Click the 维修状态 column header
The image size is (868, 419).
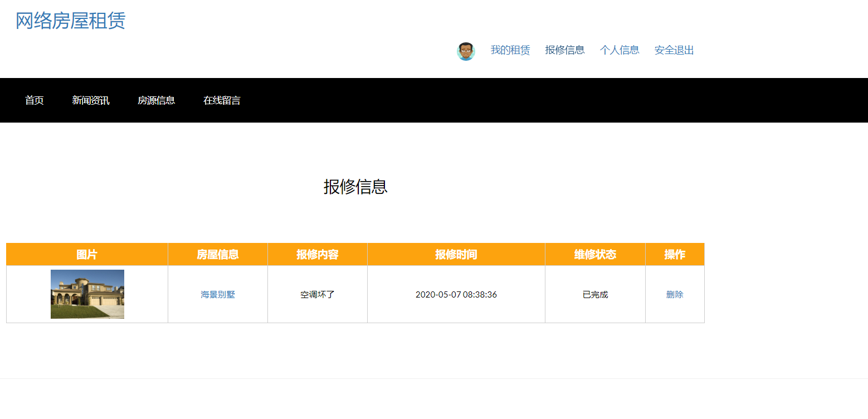pyautogui.click(x=595, y=255)
